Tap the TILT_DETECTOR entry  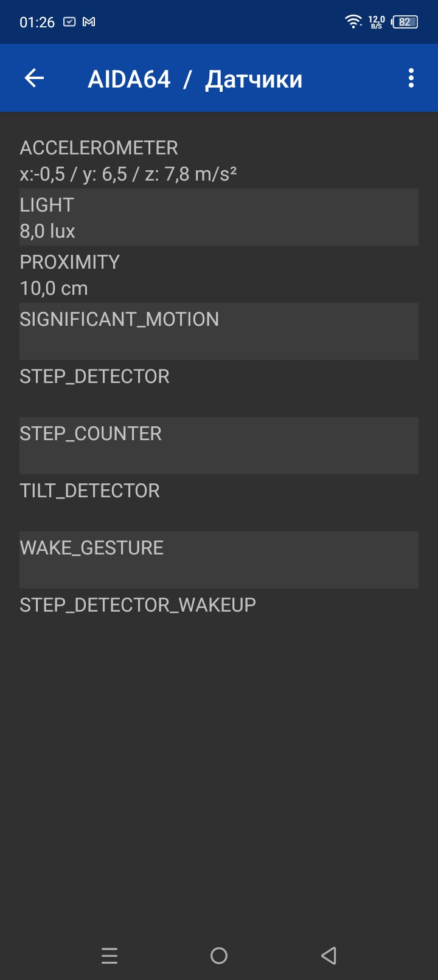(219, 503)
